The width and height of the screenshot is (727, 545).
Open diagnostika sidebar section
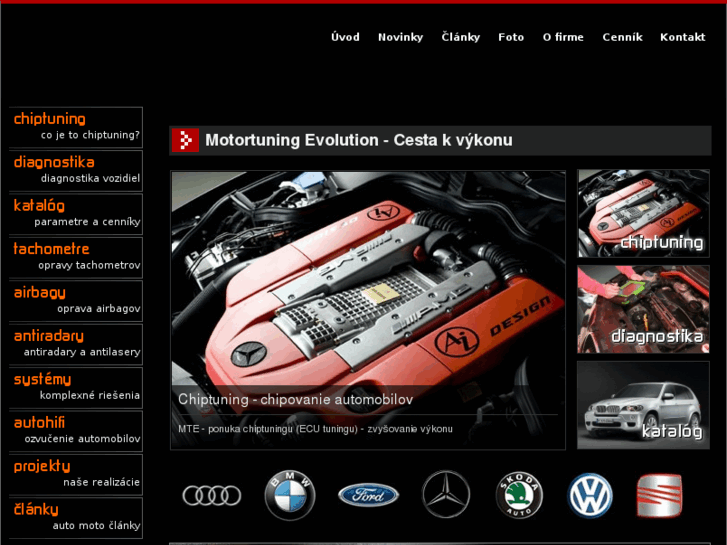(54, 162)
